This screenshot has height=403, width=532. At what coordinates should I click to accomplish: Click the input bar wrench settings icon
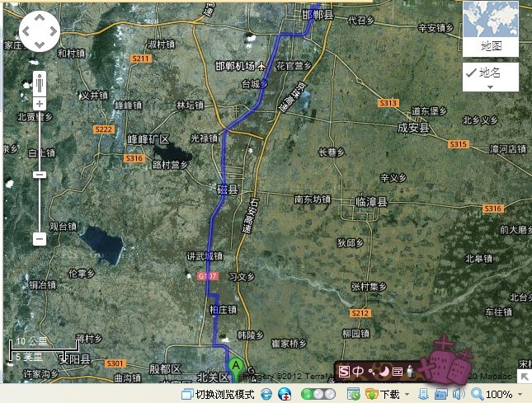click(x=411, y=372)
